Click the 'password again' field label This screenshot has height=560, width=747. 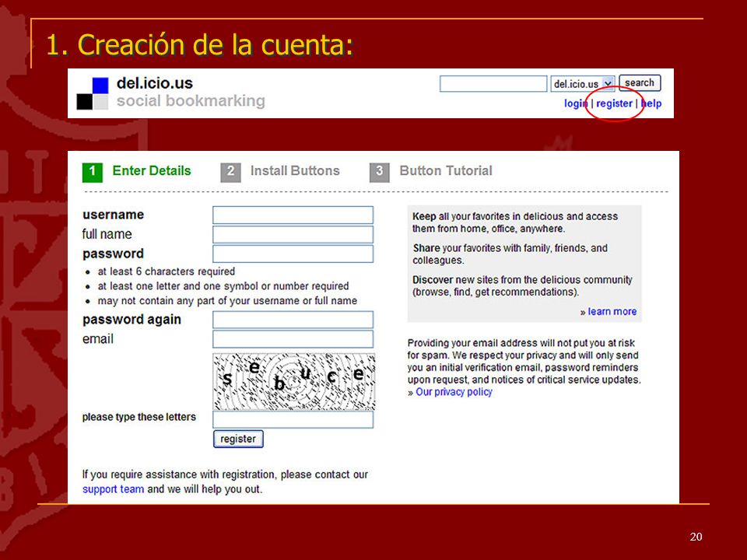point(132,320)
